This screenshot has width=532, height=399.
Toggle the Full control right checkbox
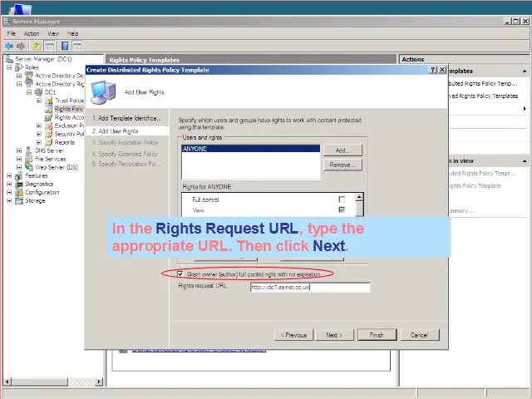342,199
